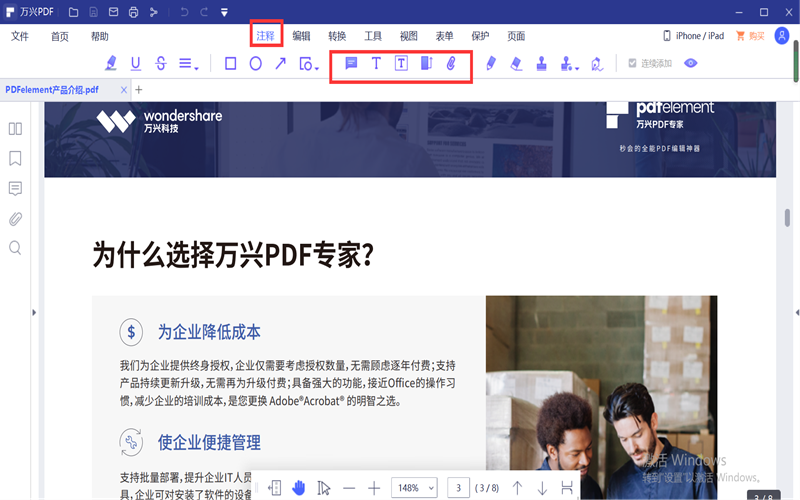Open the 文件 menu

click(x=20, y=36)
